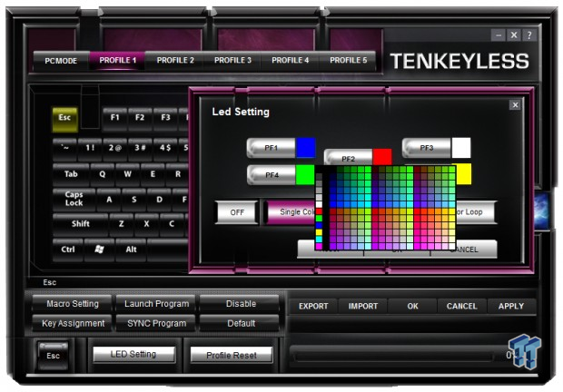Image resolution: width=563 pixels, height=392 pixels.
Task: Switch to PCMODE tab
Action: pyautogui.click(x=61, y=60)
